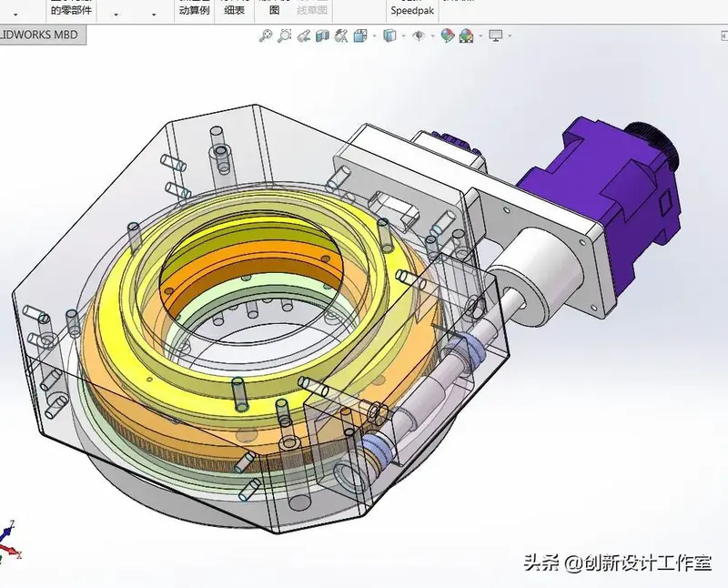Screen dimensions: 728x588
Task: Click the Zoom to Fit magnifier icon
Action: [x=265, y=35]
